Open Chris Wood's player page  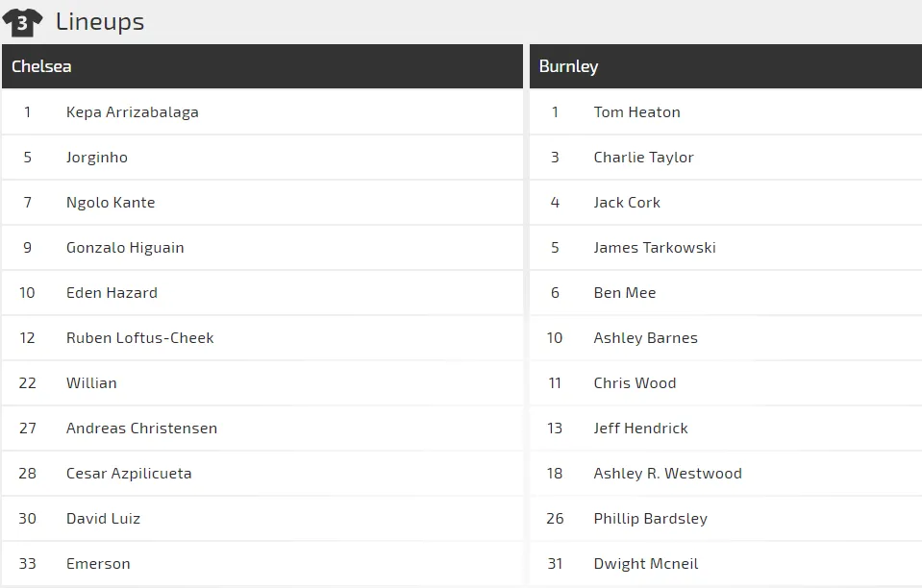635,383
